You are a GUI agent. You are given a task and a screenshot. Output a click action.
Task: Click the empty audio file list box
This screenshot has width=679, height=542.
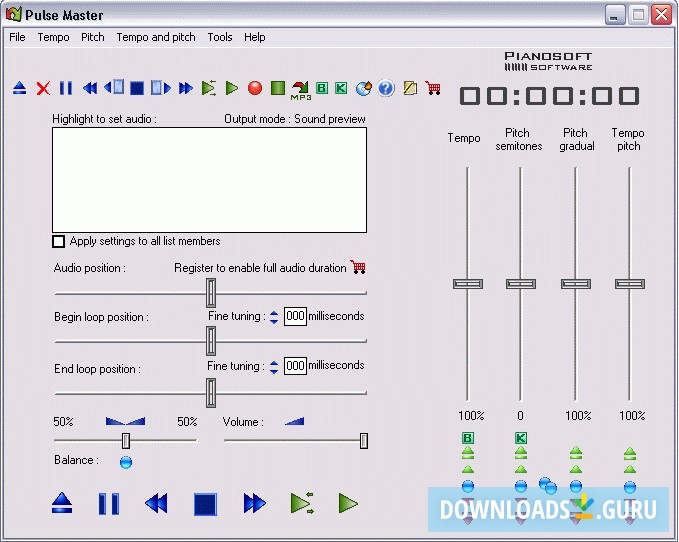coord(210,180)
